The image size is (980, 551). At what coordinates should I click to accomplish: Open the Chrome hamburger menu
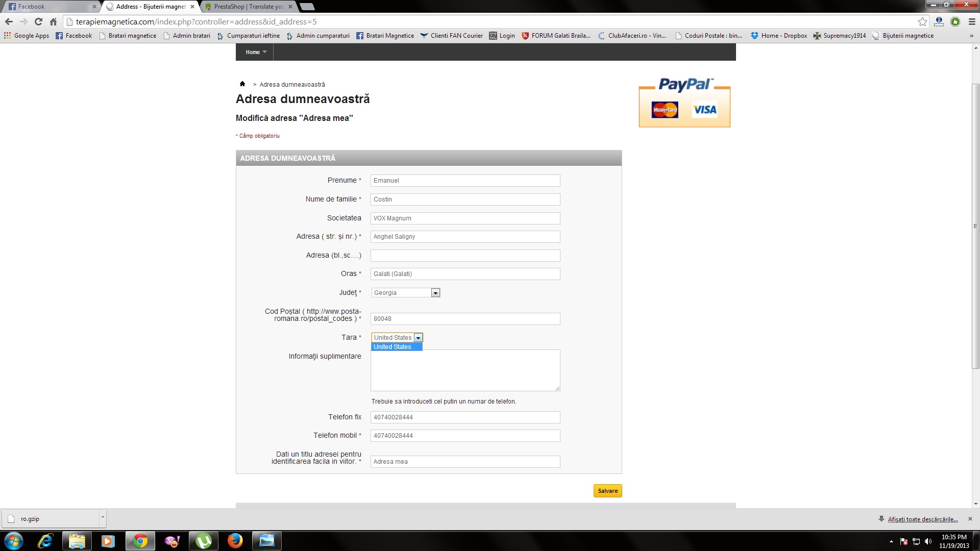point(972,21)
